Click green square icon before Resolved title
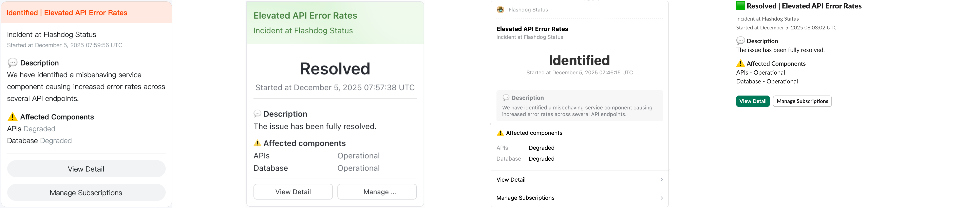This screenshot has height=208, width=980. coord(740,6)
